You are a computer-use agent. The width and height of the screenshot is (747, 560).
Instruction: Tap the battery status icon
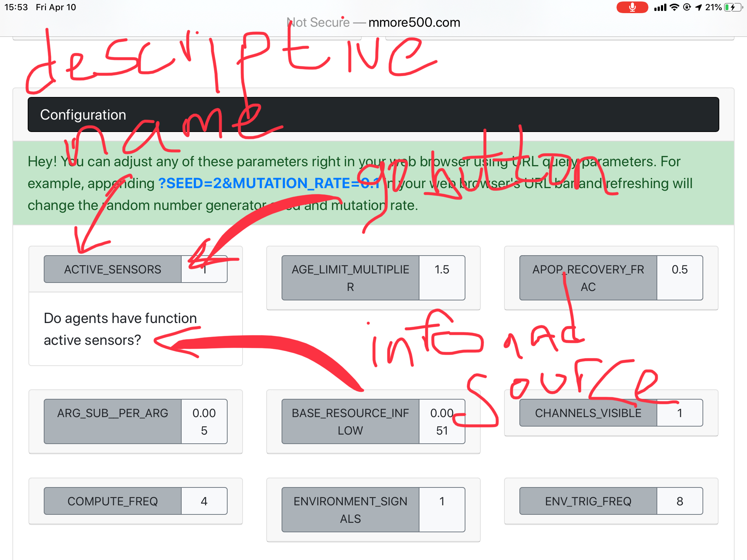coord(733,7)
